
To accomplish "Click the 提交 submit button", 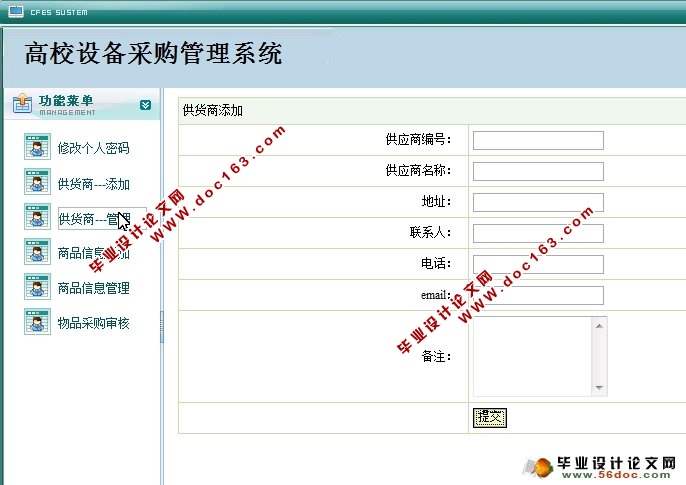I will point(490,417).
